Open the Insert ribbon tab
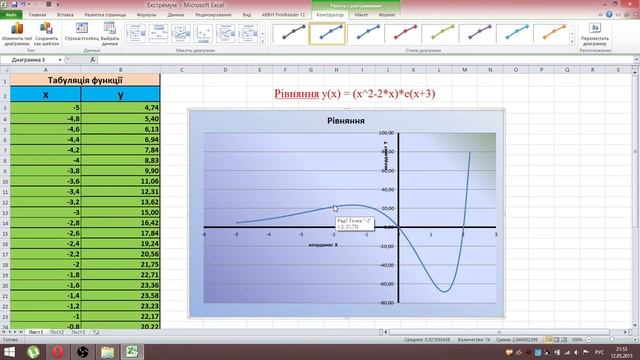This screenshot has height=360, width=640. pyautogui.click(x=65, y=15)
